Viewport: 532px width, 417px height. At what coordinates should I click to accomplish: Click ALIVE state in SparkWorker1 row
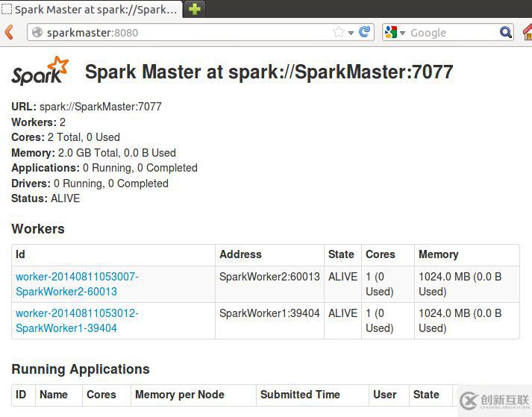342,313
